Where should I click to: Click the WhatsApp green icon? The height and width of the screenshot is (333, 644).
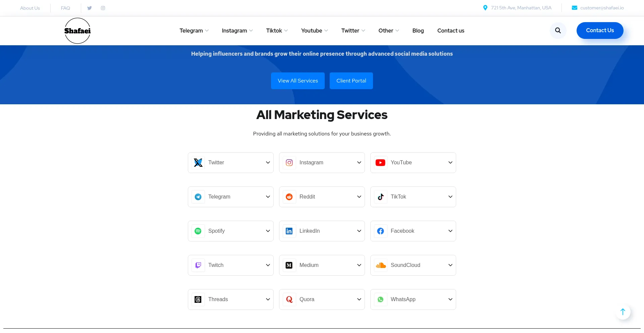(x=381, y=299)
